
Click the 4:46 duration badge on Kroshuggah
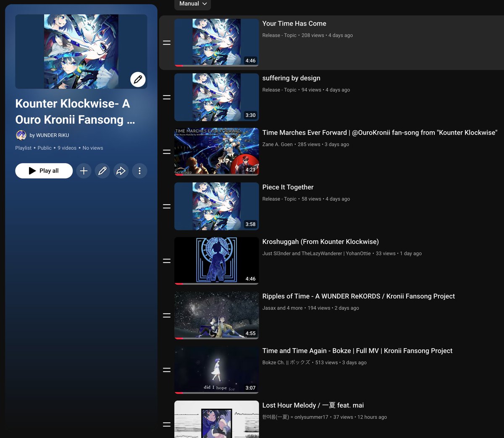(x=250, y=279)
